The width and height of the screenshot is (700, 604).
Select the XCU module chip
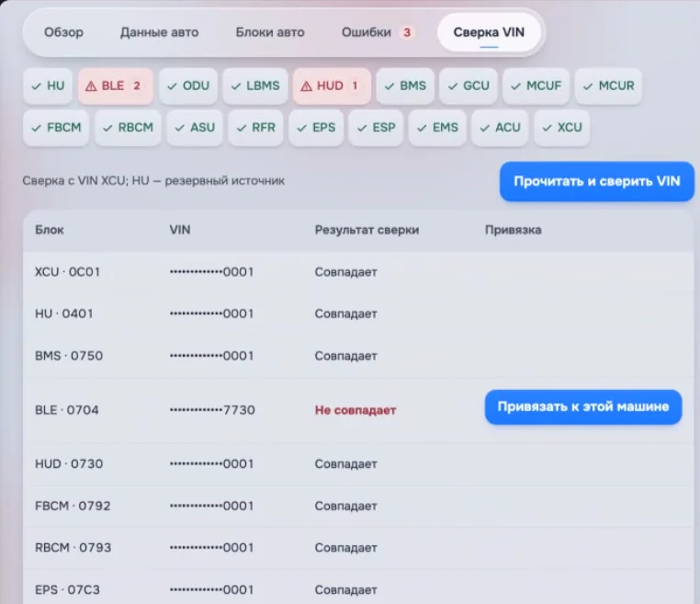[561, 128]
